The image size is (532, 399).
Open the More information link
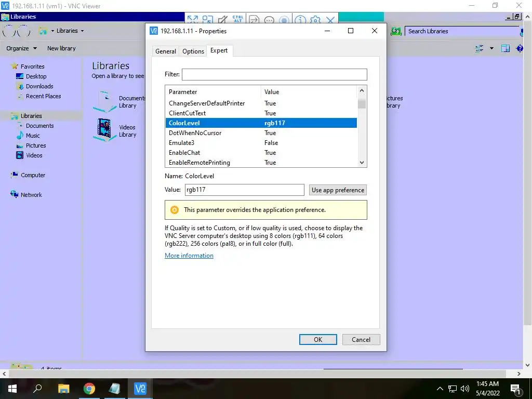click(x=189, y=256)
